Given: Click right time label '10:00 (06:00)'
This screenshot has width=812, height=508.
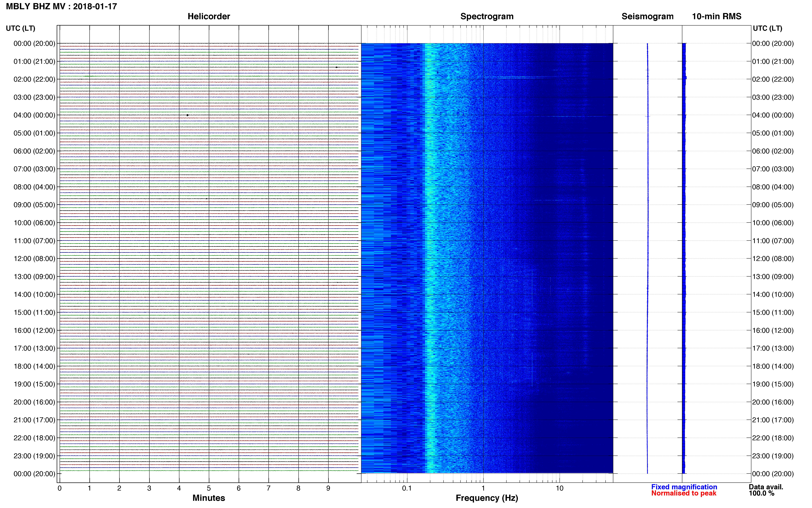Looking at the screenshot, I should (x=773, y=223).
